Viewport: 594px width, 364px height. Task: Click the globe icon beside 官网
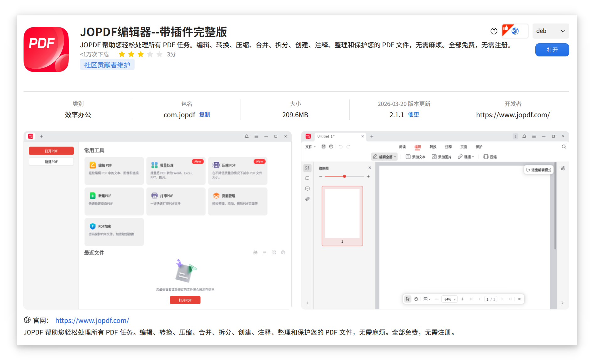point(27,320)
